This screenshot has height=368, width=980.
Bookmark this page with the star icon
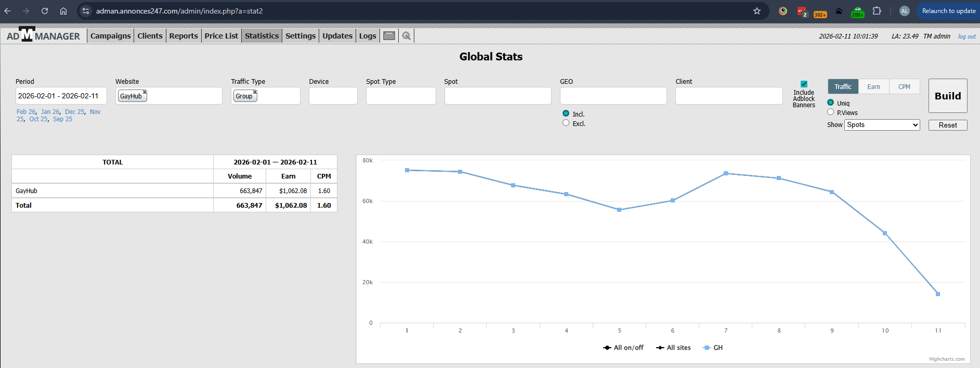point(757,11)
